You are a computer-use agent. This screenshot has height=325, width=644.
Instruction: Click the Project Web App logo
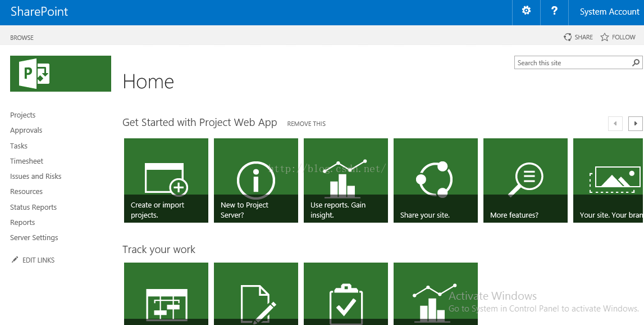61,74
